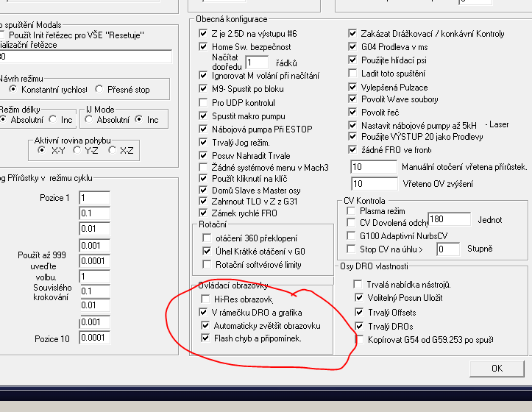Check otáčení 360 překlopení box

pos(206,238)
